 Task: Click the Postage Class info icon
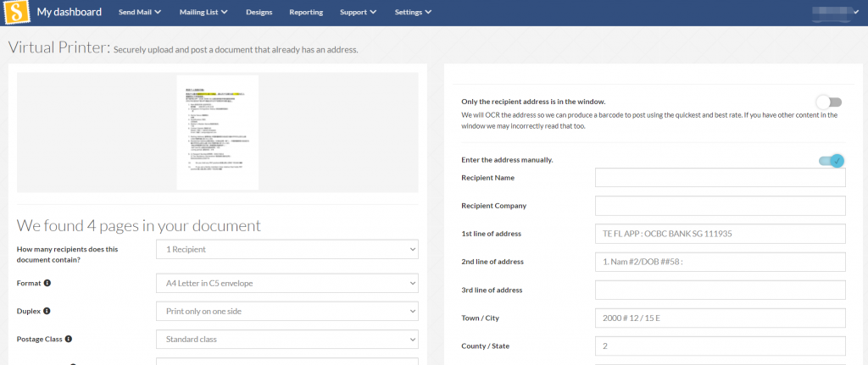pos(69,339)
